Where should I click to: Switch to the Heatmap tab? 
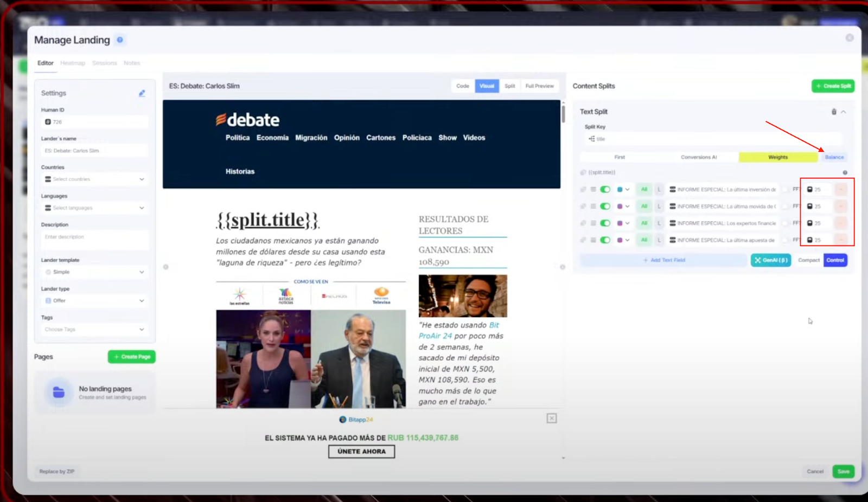pos(73,63)
